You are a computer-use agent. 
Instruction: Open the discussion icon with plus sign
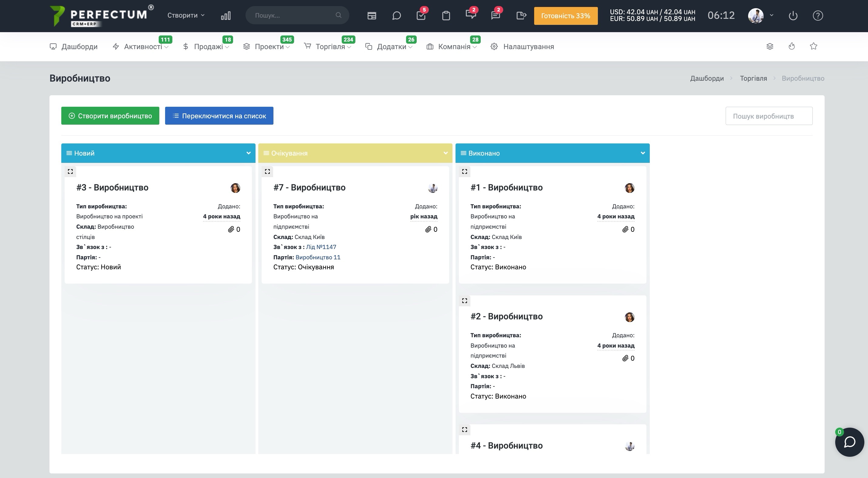pyautogui.click(x=471, y=15)
